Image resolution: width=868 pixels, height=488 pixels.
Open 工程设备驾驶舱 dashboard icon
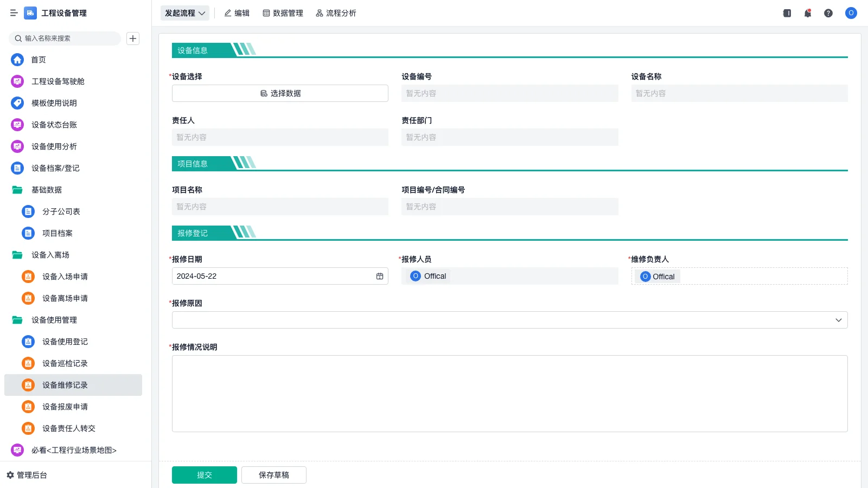(x=17, y=81)
